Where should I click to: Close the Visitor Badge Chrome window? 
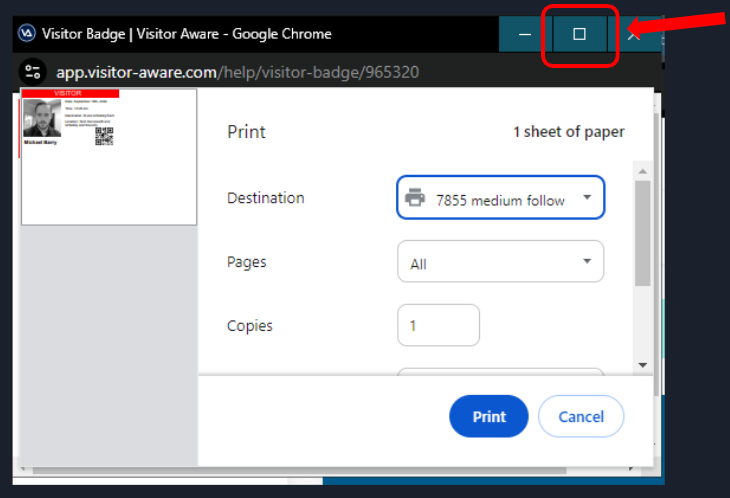(633, 34)
